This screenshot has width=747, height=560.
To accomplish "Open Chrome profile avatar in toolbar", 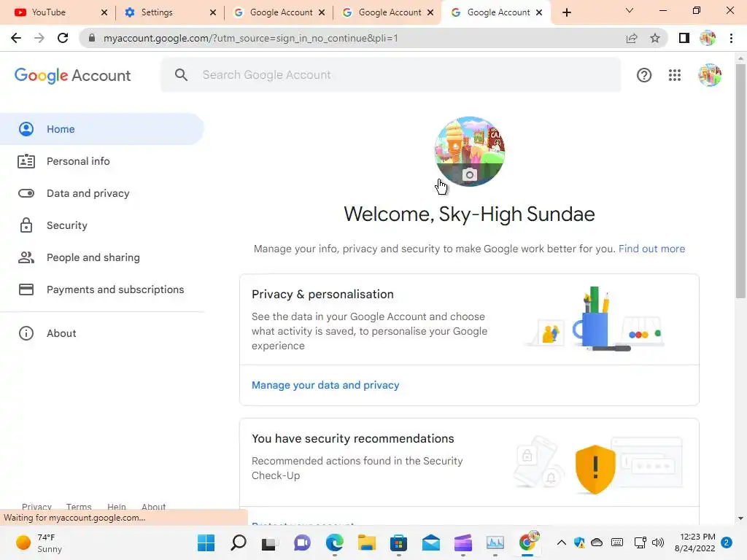I will 708,38.
